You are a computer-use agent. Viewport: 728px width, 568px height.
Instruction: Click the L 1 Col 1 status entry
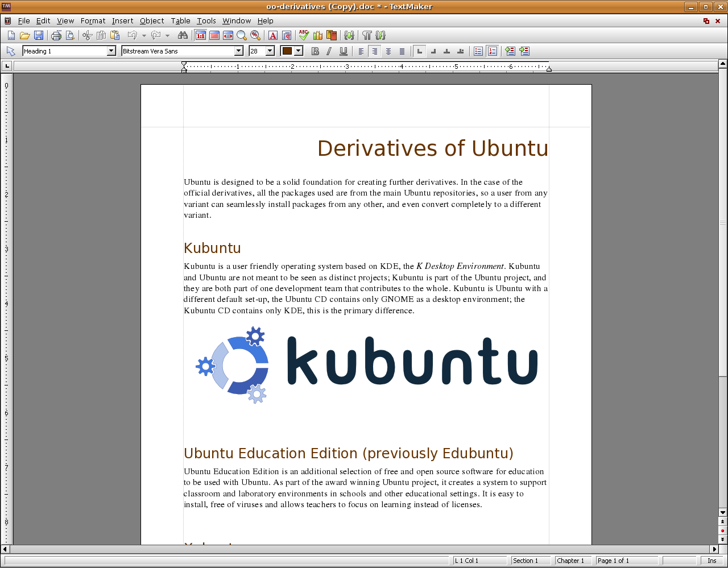(x=479, y=561)
